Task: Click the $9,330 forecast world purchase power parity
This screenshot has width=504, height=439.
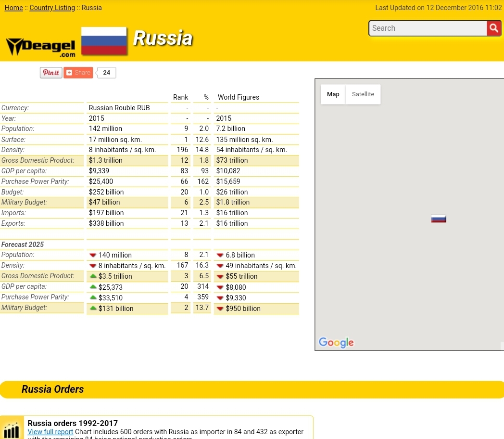Action: click(x=236, y=298)
